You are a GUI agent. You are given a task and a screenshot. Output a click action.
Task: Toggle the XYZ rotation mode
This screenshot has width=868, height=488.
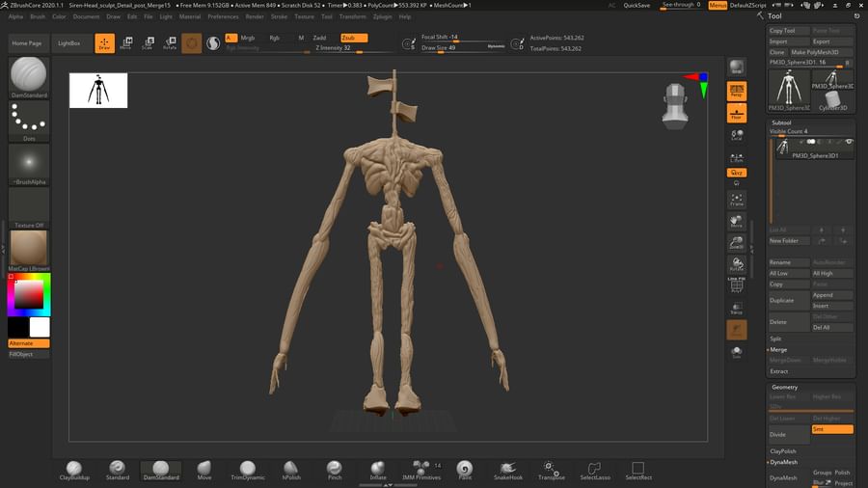[736, 173]
